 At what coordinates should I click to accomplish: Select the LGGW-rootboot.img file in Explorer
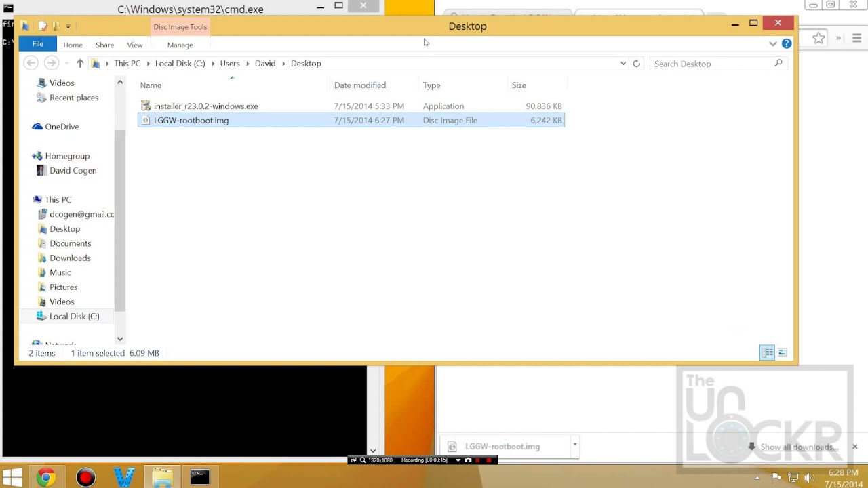click(351, 120)
